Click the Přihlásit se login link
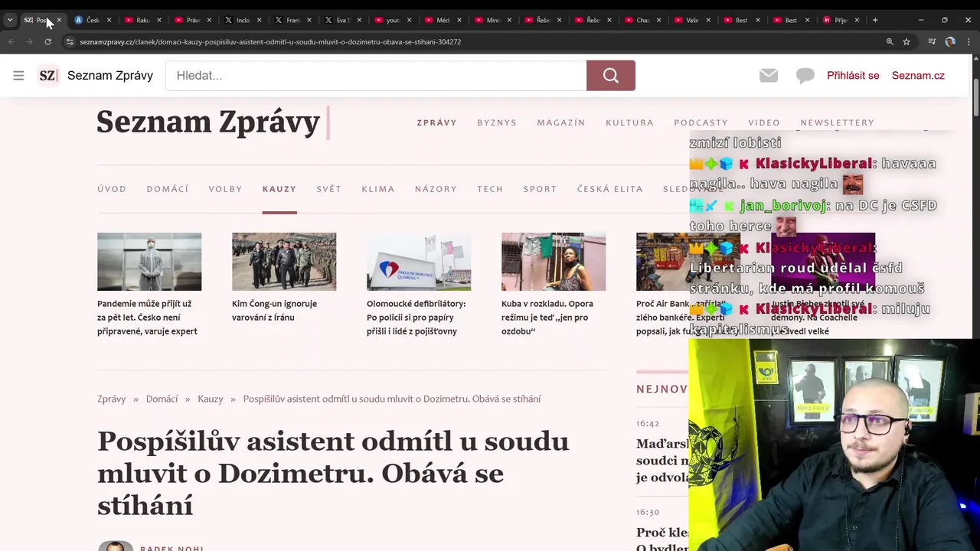The height and width of the screenshot is (551, 980). pos(853,75)
